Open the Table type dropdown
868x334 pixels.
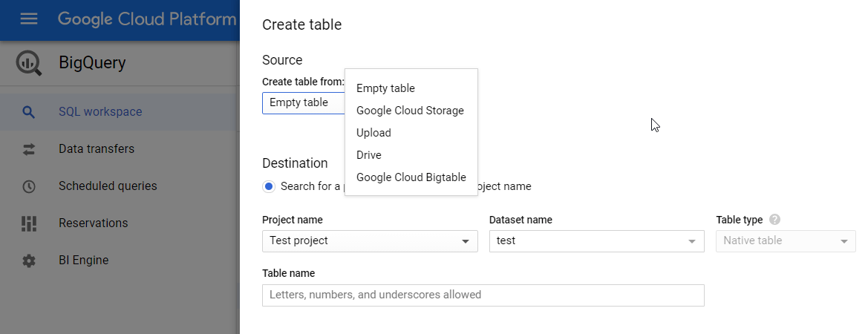786,241
